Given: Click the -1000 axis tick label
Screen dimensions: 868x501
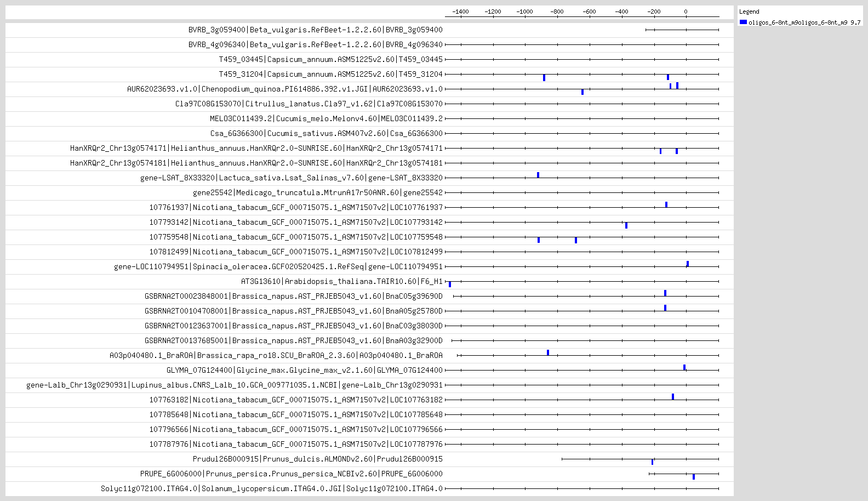Looking at the screenshot, I should [x=524, y=12].
